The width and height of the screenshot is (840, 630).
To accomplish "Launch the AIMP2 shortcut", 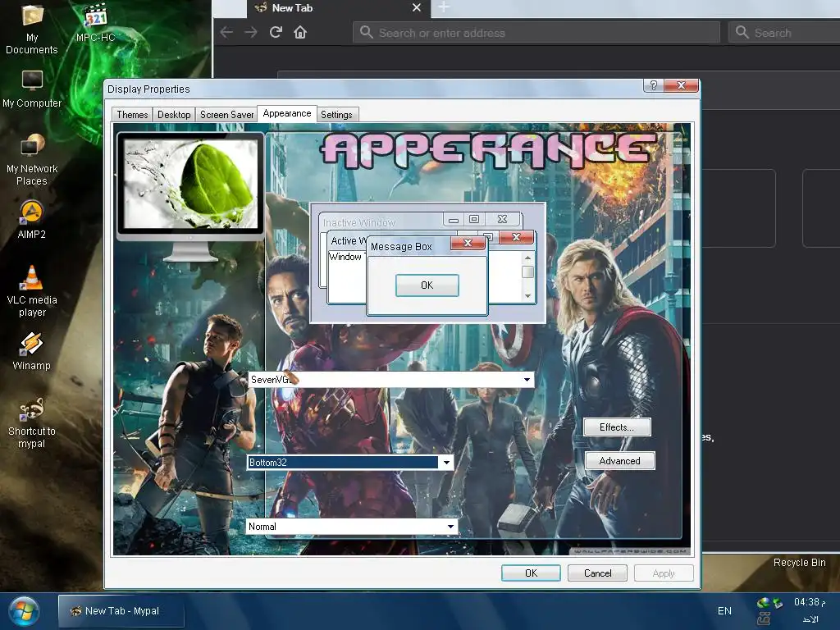I will [32, 220].
